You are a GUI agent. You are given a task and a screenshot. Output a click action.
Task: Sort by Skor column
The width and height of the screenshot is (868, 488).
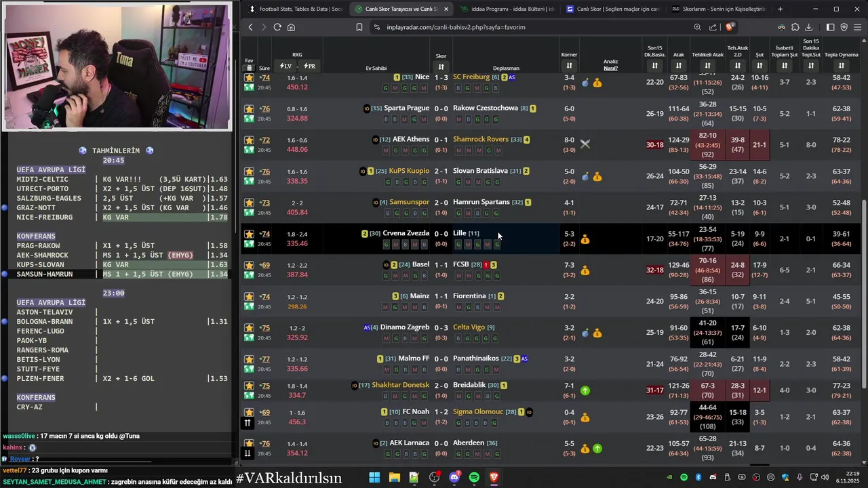[x=441, y=66]
